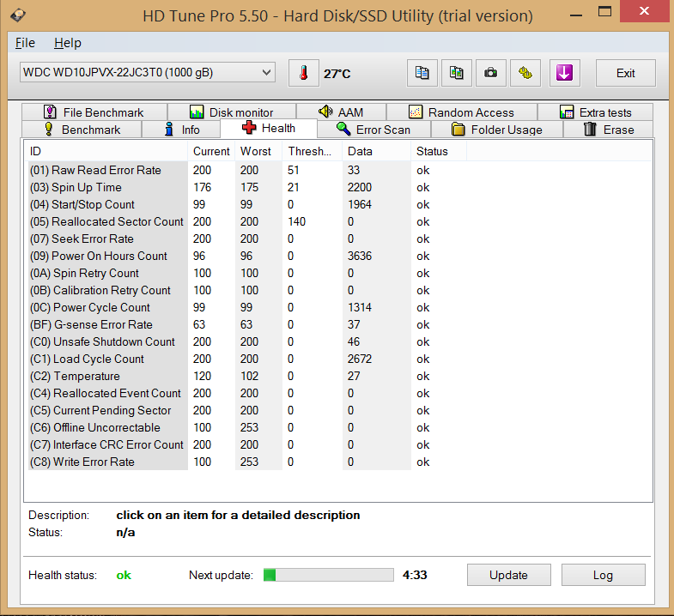
Task: Click the Thresh... column header
Action: [x=312, y=151]
